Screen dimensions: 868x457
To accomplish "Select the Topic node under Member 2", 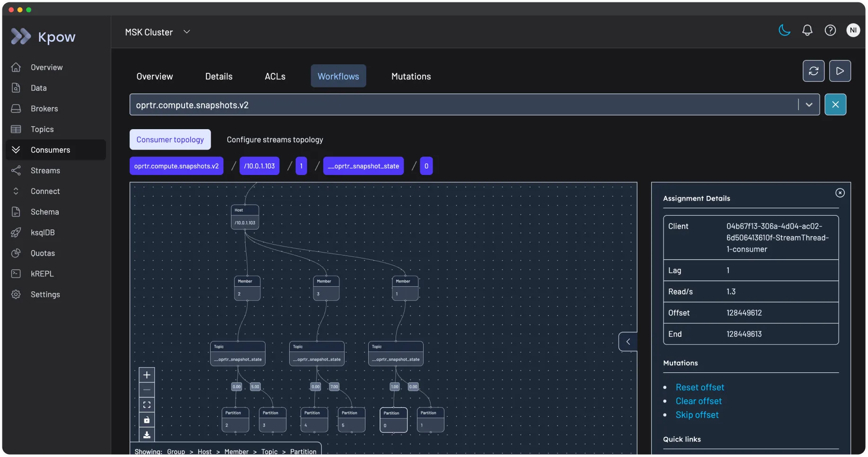I will click(238, 353).
